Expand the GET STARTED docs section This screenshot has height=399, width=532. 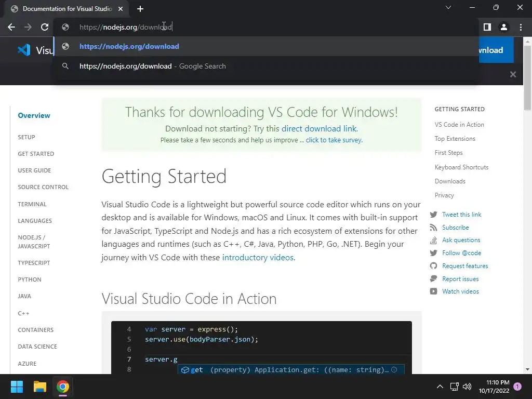pyautogui.click(x=36, y=154)
